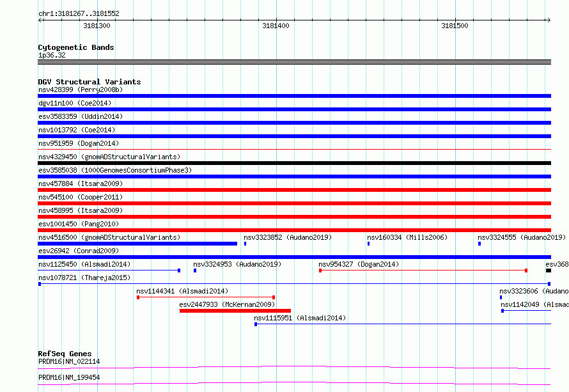569x392 pixels.
Task: Click the chr1:3181267..3181552 region label
Action: coord(79,13)
